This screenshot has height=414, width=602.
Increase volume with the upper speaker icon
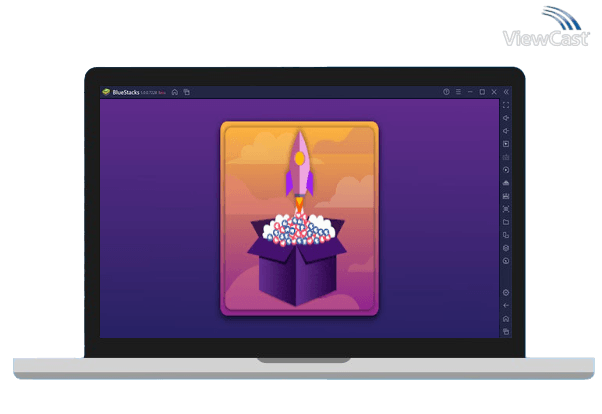[x=506, y=118]
